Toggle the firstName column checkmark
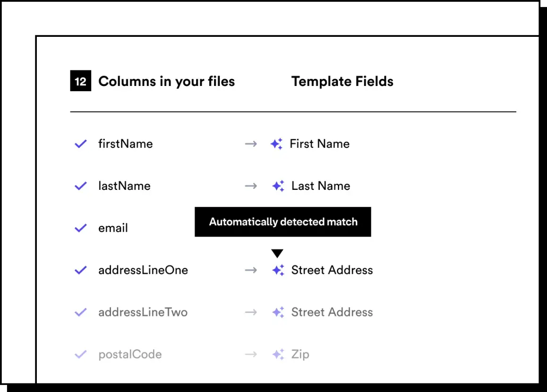Viewport: 547px width, 392px height. tap(81, 144)
